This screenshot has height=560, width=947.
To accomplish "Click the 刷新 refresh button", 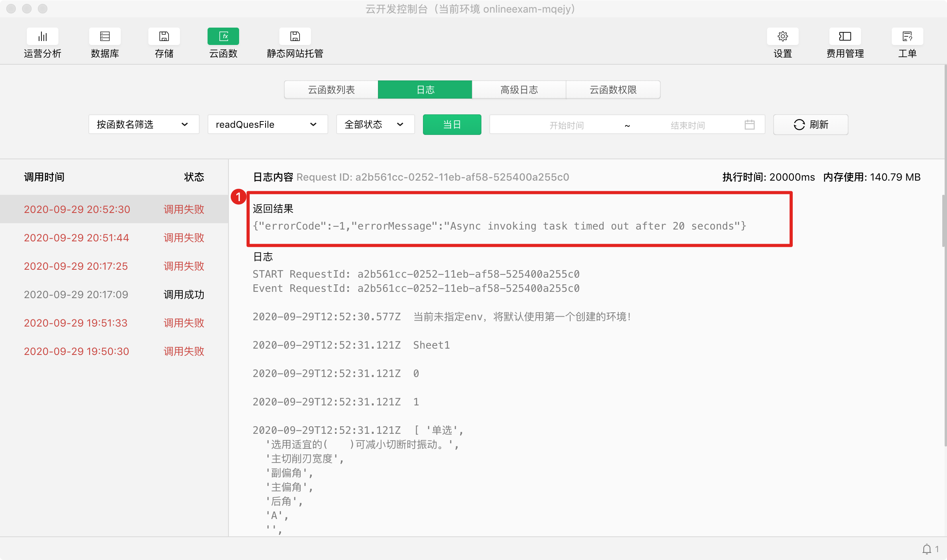I will [810, 125].
